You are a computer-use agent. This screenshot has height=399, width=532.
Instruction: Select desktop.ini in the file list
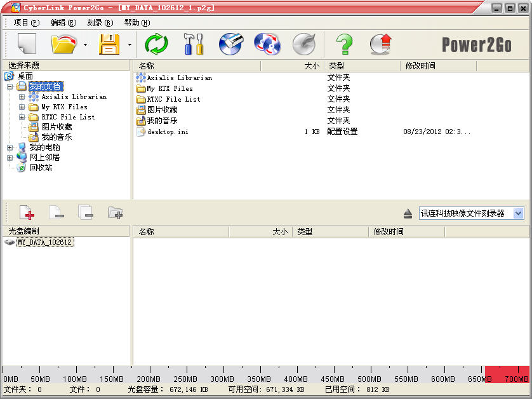click(167, 132)
